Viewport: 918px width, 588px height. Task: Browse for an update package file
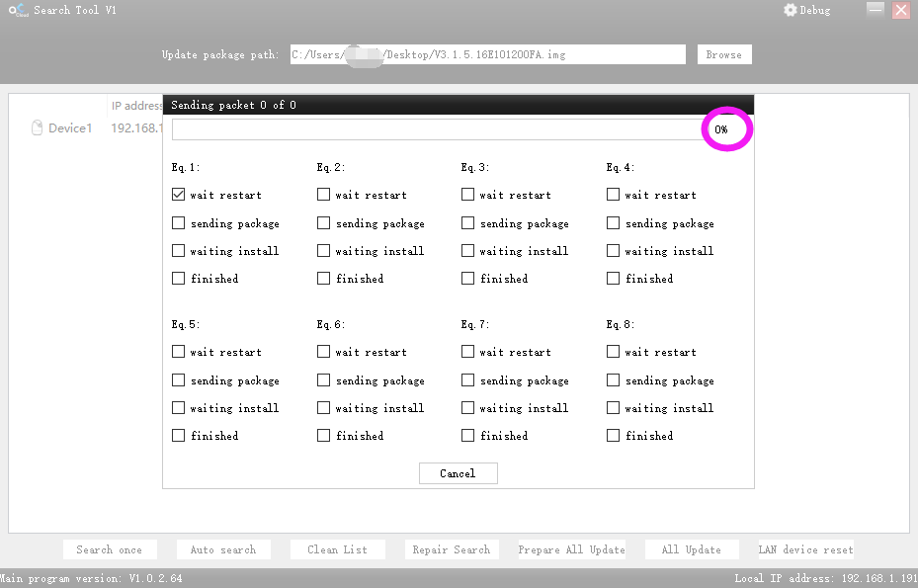coord(724,54)
